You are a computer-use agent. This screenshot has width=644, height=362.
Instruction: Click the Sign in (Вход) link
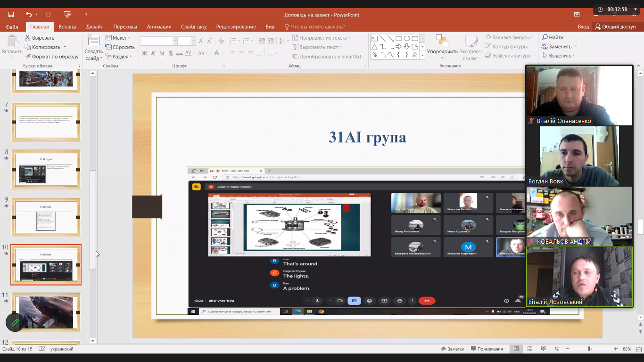[x=583, y=27]
